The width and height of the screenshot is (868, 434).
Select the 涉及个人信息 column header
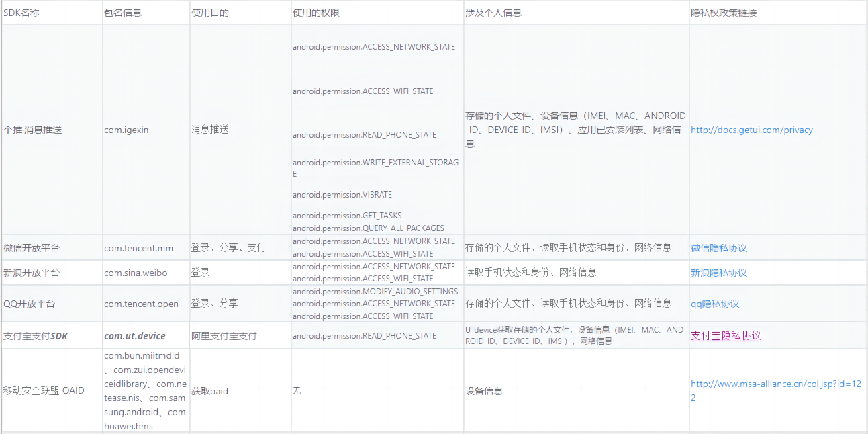(x=493, y=13)
